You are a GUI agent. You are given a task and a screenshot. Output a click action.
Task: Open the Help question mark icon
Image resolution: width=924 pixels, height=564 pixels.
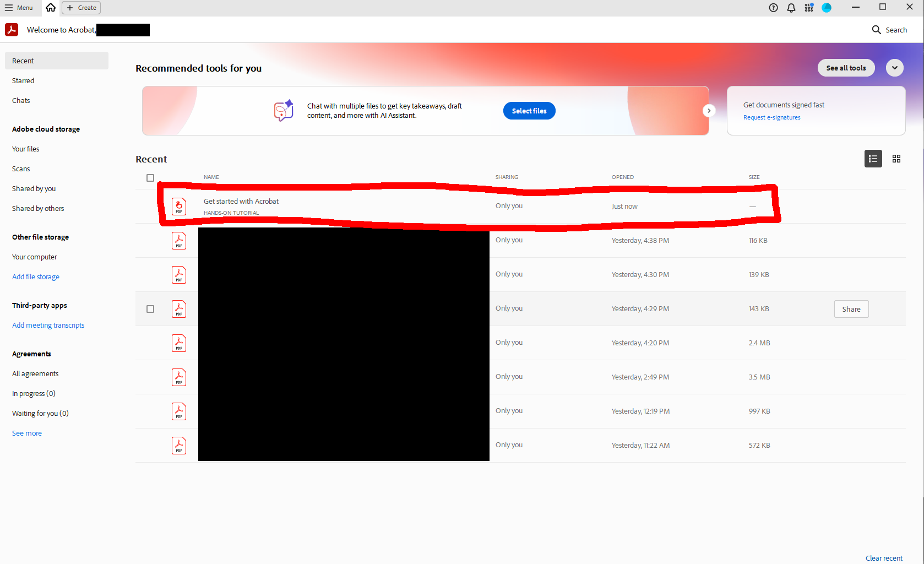tap(773, 8)
